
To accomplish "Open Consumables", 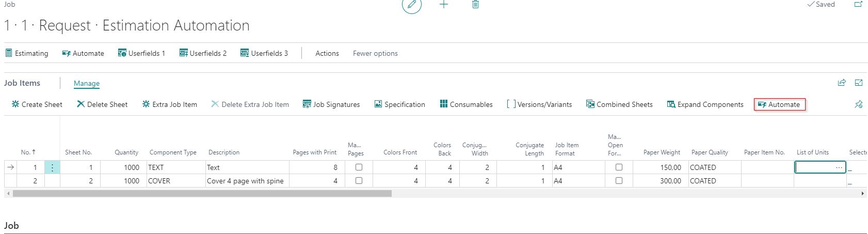I will click(x=466, y=104).
